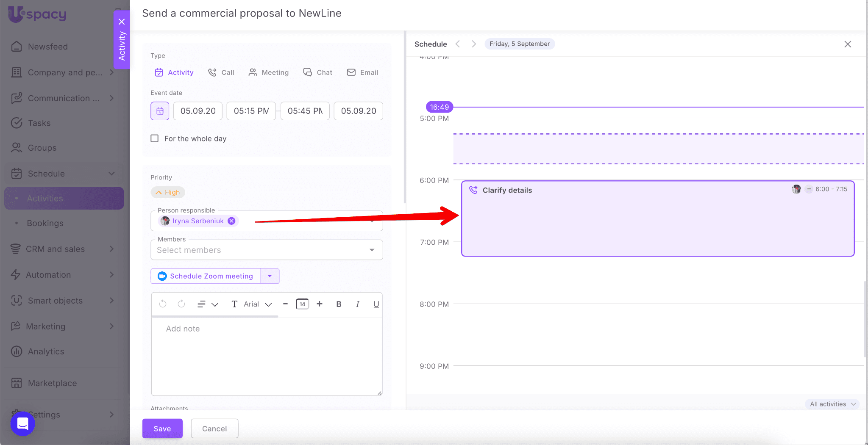Open Bookings in the sidebar
The image size is (868, 445).
[x=45, y=223]
